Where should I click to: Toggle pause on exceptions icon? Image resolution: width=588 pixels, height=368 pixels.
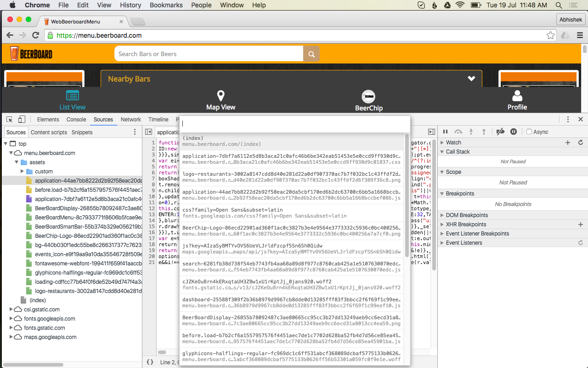[x=514, y=132]
